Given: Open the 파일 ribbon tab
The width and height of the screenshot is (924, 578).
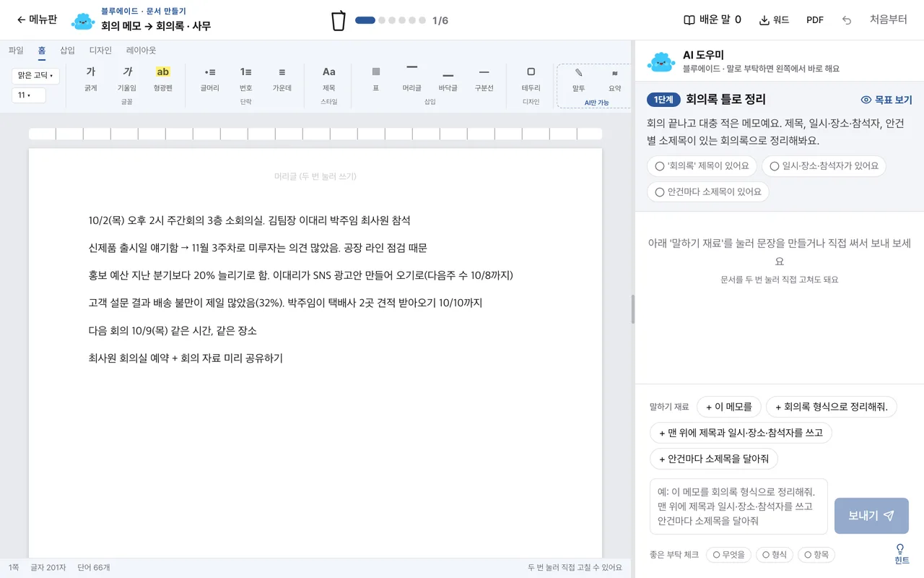Looking at the screenshot, I should [x=16, y=51].
